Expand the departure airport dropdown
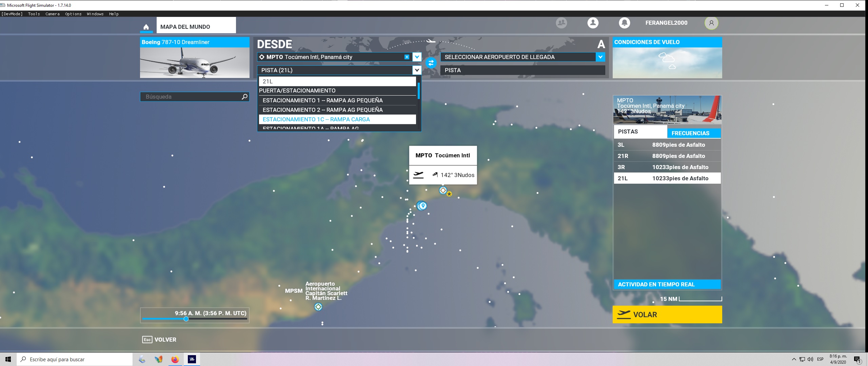This screenshot has width=868, height=366. coord(417,57)
